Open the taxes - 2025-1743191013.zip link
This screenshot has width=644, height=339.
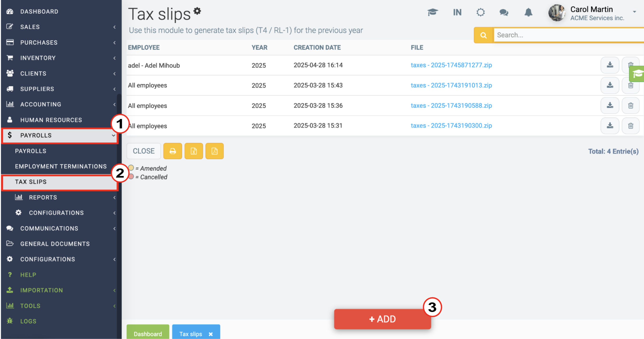pos(451,85)
